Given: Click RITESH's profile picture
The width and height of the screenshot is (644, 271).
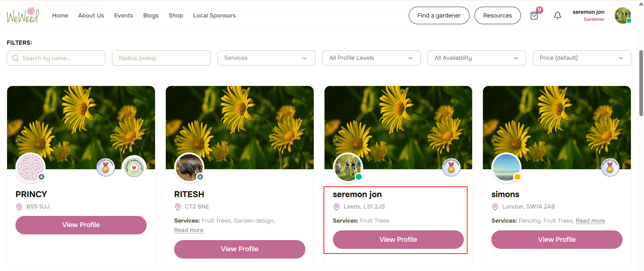Looking at the screenshot, I should click(x=189, y=167).
